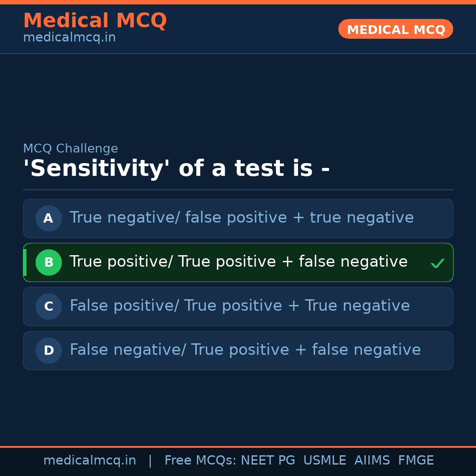Screen dimensions: 476x476
Task: Click the Medical MCQ logo title
Action: 95,21
